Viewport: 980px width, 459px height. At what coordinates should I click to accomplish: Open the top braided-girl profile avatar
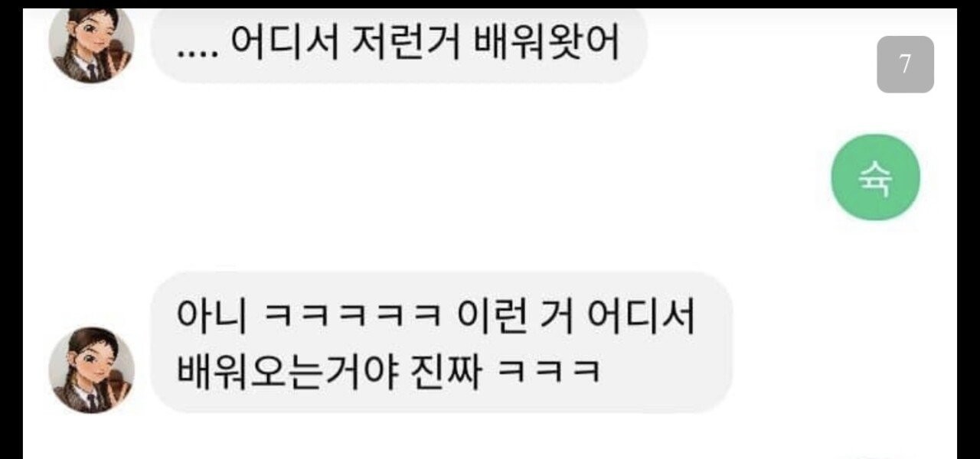click(x=91, y=44)
